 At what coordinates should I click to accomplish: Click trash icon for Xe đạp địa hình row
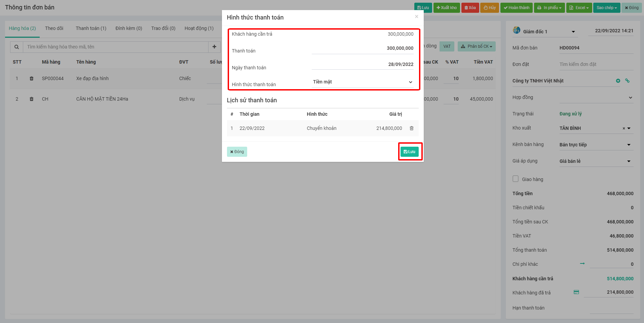32,78
